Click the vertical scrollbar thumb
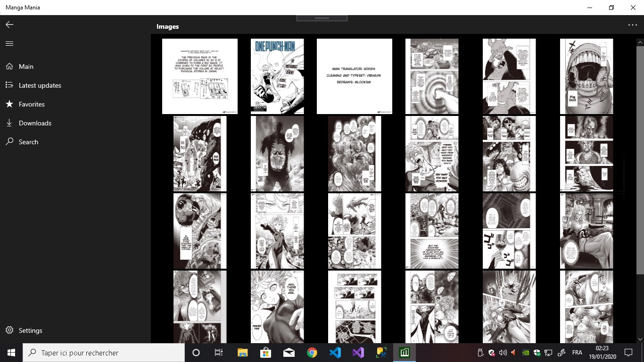The width and height of the screenshot is (644, 362). click(640, 159)
